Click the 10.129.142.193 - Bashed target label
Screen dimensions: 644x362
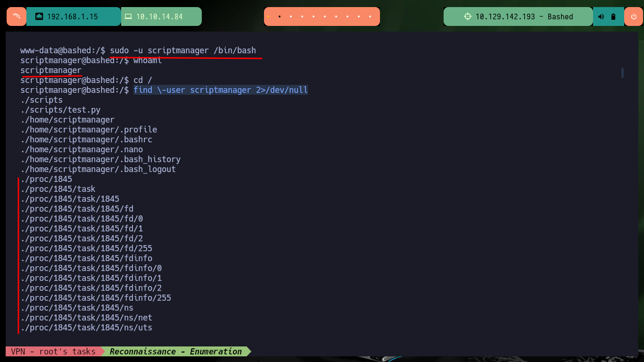click(x=524, y=16)
